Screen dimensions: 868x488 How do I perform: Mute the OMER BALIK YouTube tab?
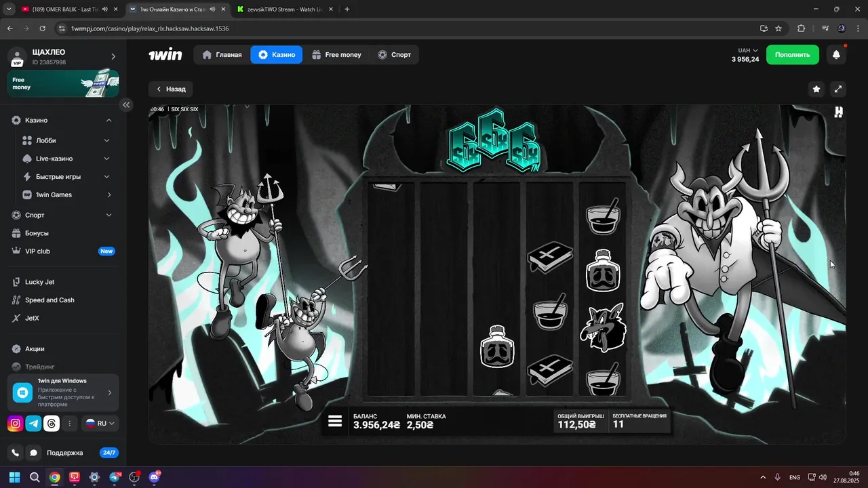click(x=105, y=9)
